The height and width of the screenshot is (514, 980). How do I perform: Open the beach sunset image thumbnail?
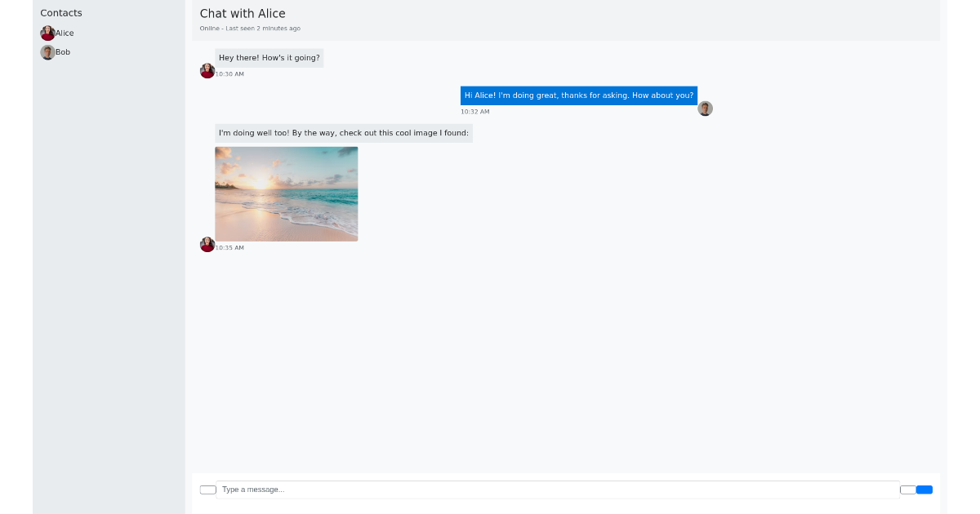coord(286,193)
